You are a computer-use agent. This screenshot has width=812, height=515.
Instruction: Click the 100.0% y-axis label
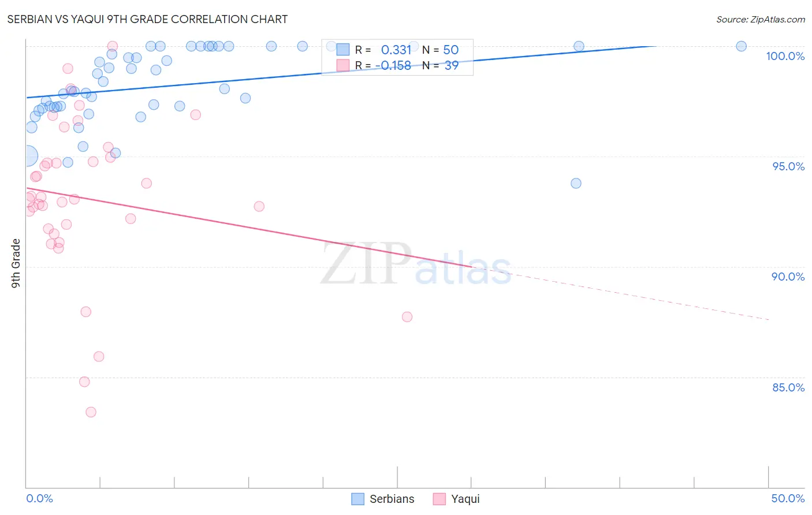point(785,56)
